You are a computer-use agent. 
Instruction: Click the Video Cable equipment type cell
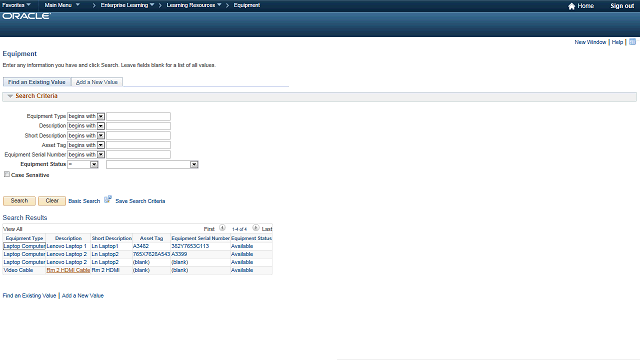click(18, 270)
